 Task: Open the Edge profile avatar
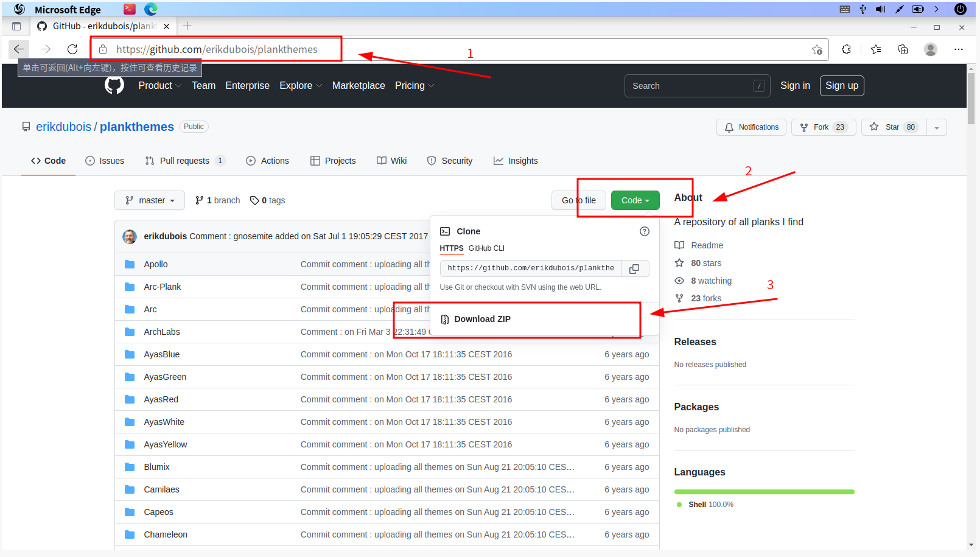tap(930, 49)
